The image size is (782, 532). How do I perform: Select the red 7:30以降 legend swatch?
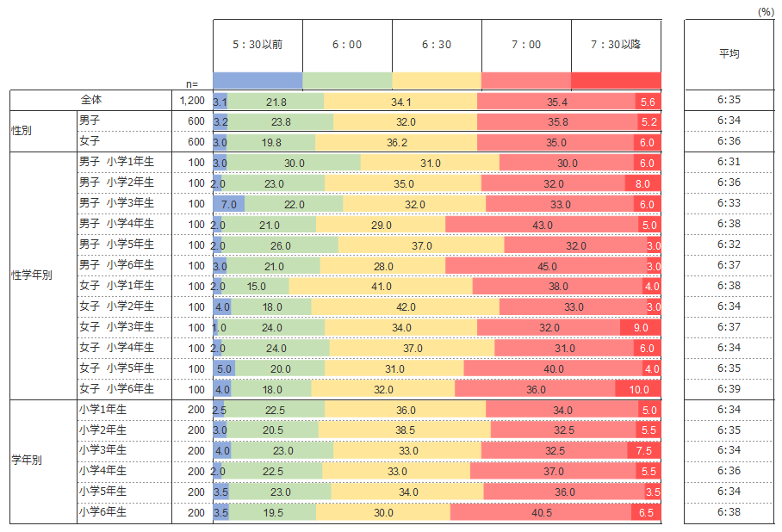[616, 81]
